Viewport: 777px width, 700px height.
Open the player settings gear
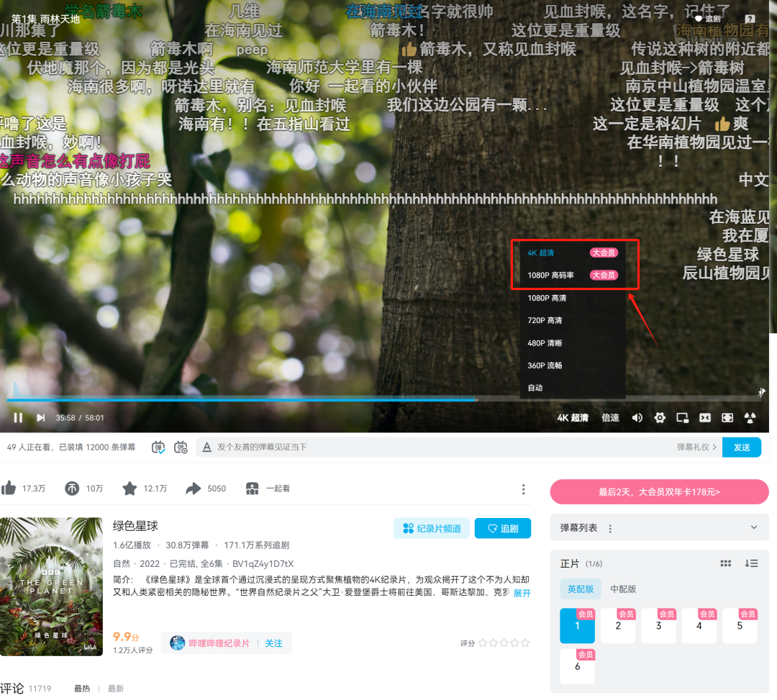[660, 417]
